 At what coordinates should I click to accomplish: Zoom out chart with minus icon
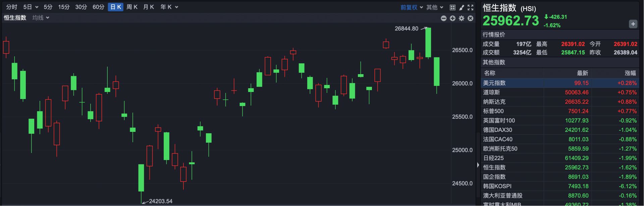click(443, 18)
